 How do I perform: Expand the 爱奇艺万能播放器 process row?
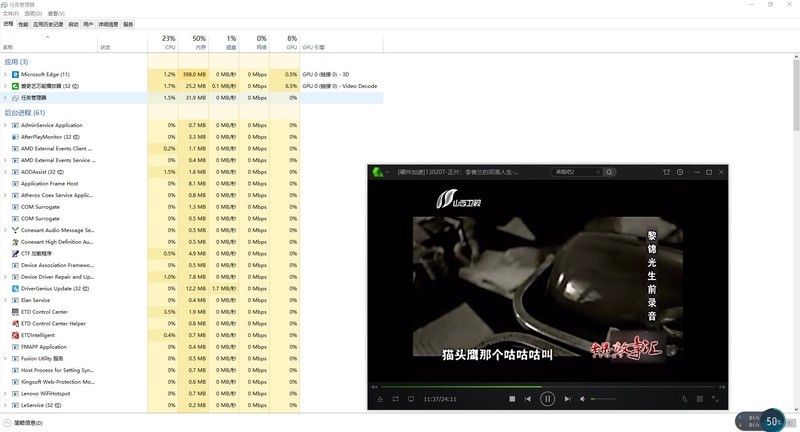click(6, 86)
